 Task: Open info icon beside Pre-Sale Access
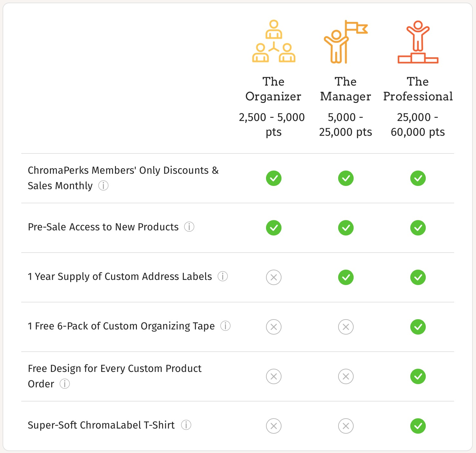[189, 227]
